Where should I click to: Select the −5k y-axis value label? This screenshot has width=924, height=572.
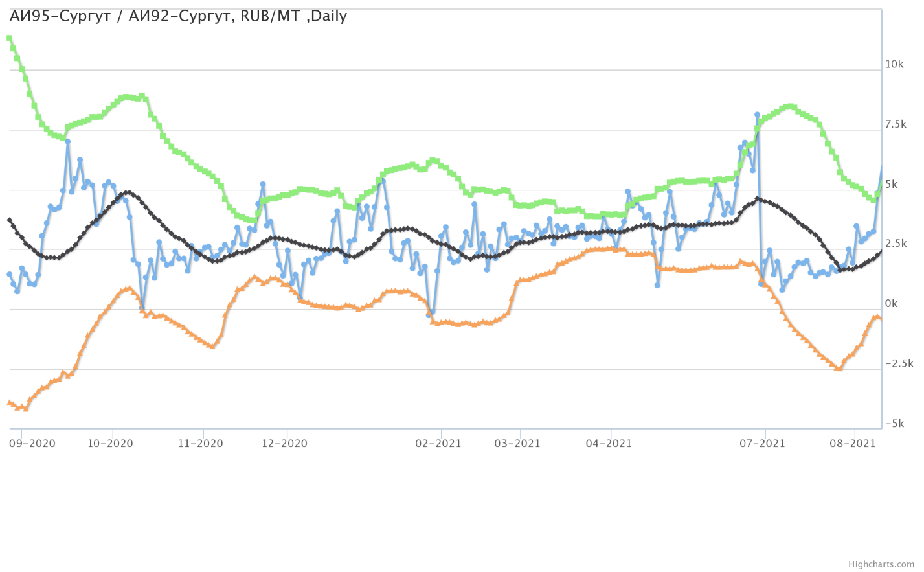pos(894,424)
